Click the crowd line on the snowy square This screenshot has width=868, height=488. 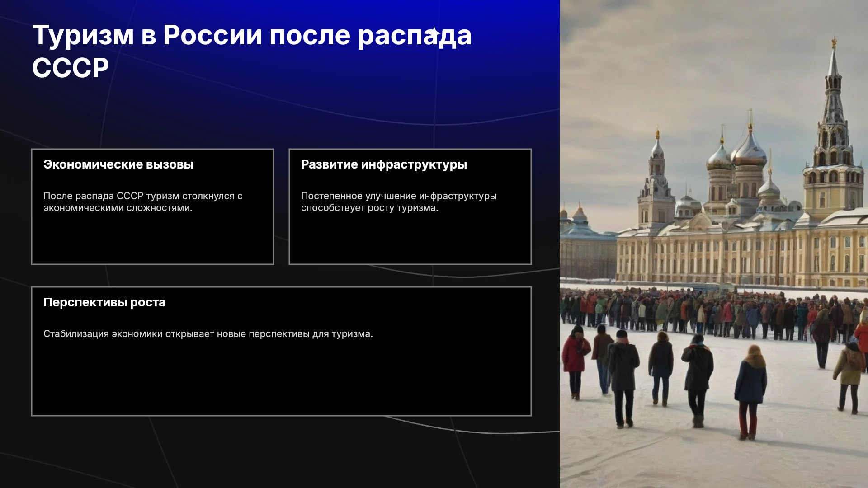[713, 313]
